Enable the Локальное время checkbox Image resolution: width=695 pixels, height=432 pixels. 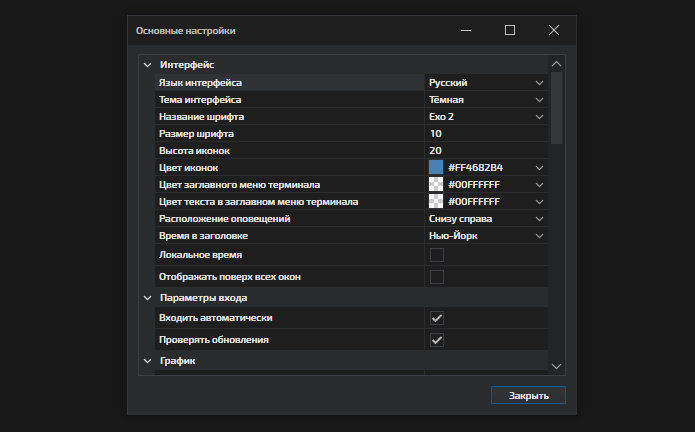coord(436,255)
